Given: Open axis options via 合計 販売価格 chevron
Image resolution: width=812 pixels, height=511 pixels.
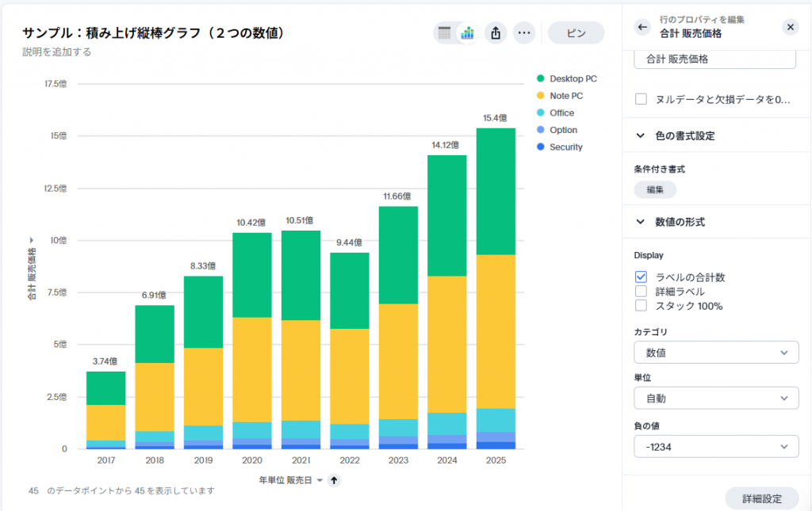Looking at the screenshot, I should 31,239.
